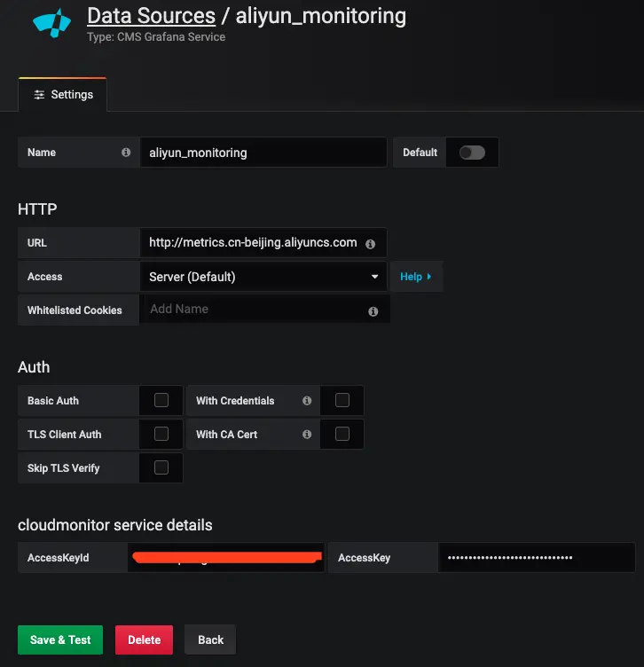The image size is (644, 667).
Task: Click the 'Skip TLS Verify' label
Action: point(63,468)
